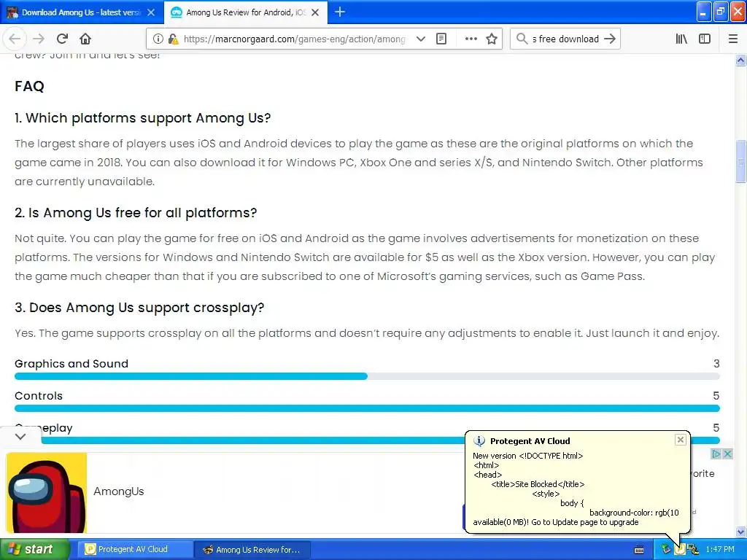Click the 'Graphics and Sound' label

pyautogui.click(x=71, y=364)
